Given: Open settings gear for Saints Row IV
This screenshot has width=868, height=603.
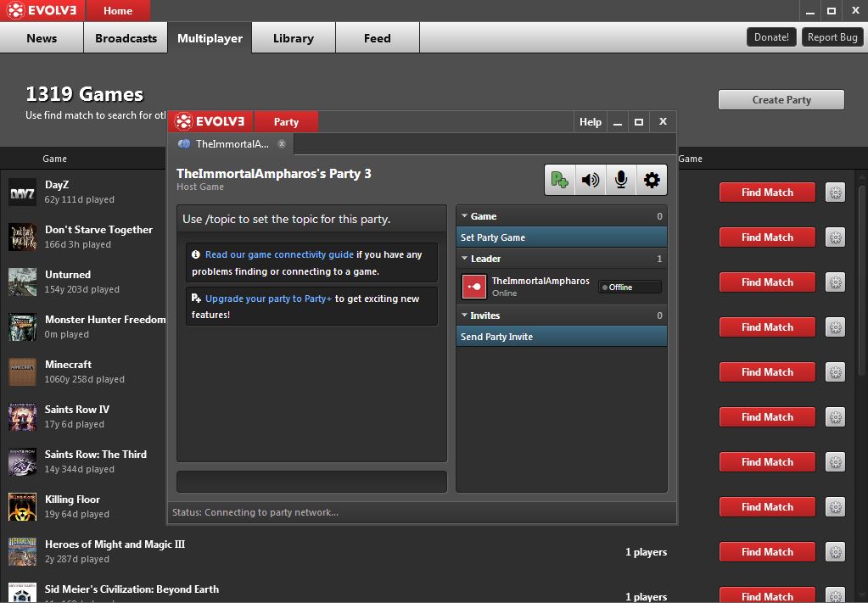Looking at the screenshot, I should tap(836, 417).
